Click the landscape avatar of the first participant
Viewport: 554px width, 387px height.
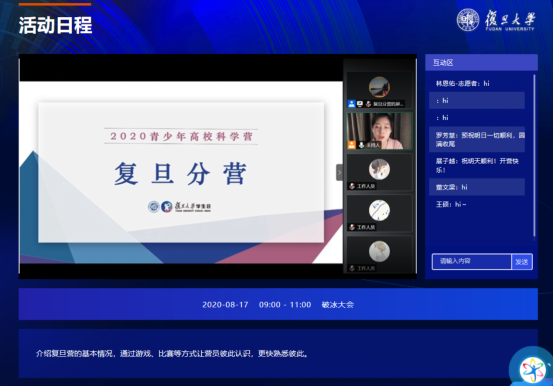pyautogui.click(x=379, y=87)
